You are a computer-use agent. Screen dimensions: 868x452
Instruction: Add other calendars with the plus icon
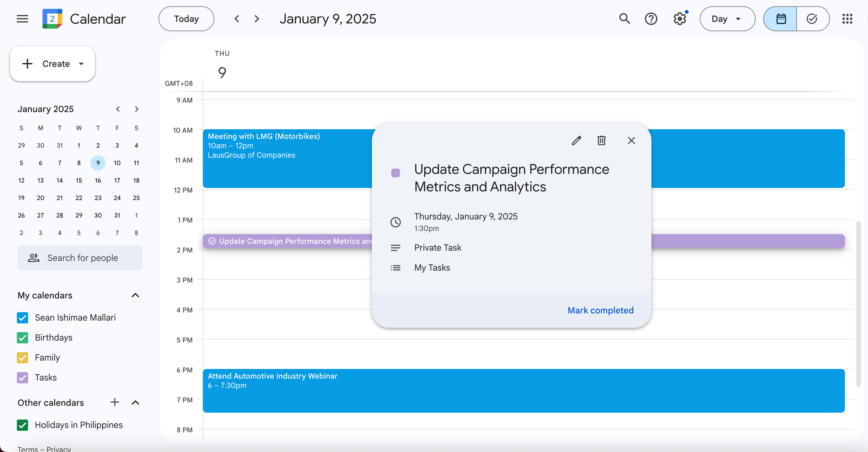coord(115,402)
